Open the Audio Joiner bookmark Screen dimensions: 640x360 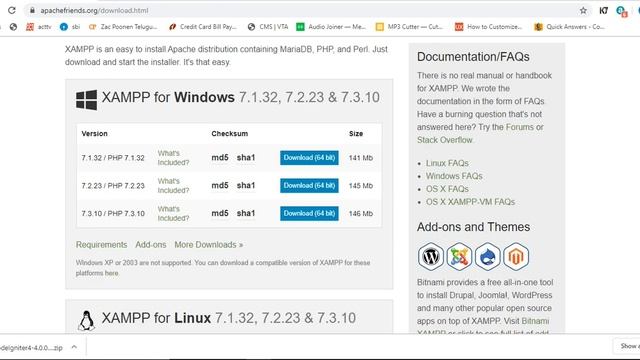pyautogui.click(x=331, y=27)
